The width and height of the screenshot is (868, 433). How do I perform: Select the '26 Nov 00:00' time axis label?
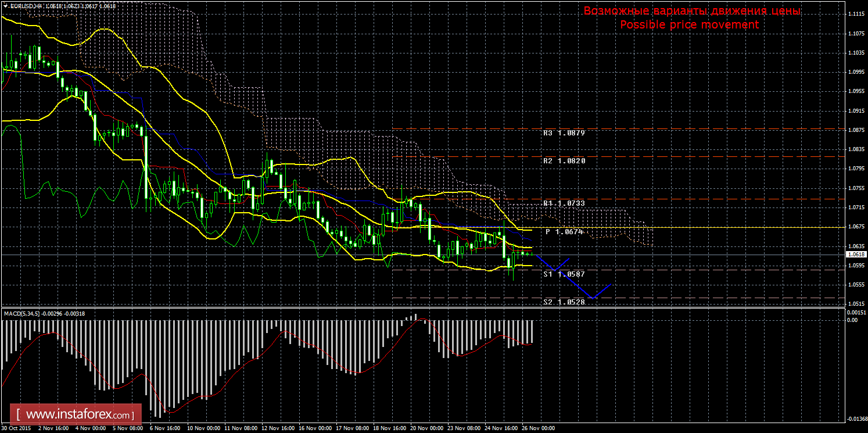click(x=538, y=428)
